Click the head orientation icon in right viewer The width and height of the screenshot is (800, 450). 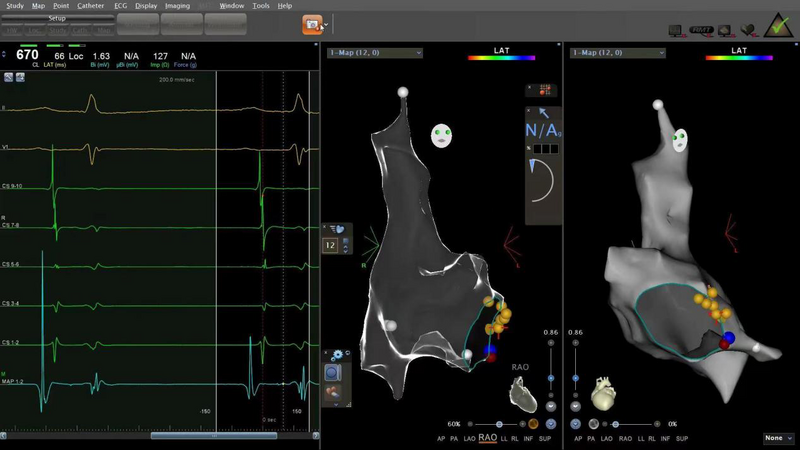pos(681,140)
